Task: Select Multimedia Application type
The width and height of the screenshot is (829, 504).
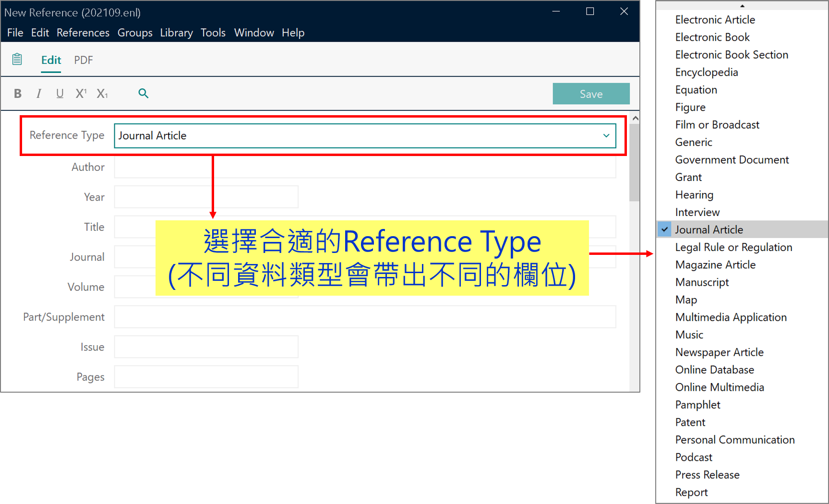Action: tap(731, 317)
